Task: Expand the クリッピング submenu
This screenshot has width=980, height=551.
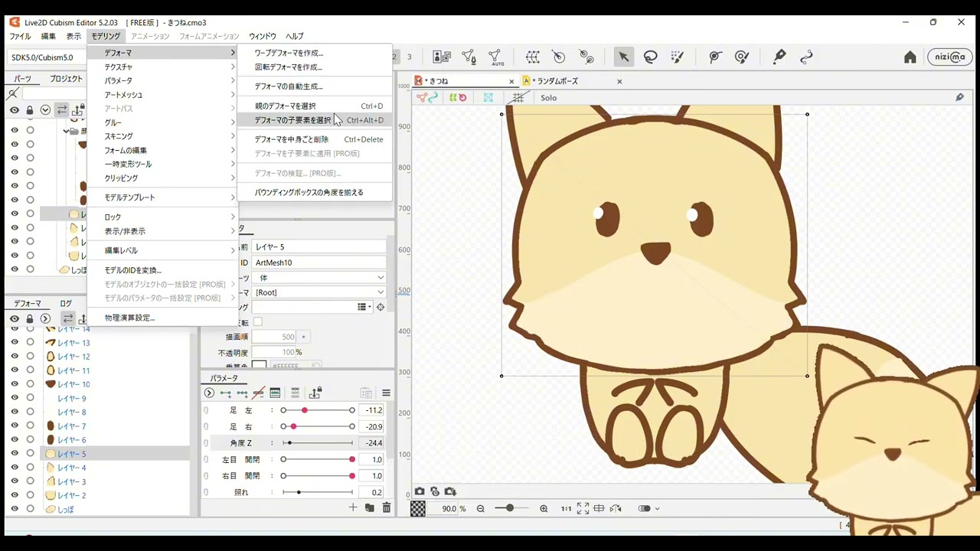Action: pos(162,178)
